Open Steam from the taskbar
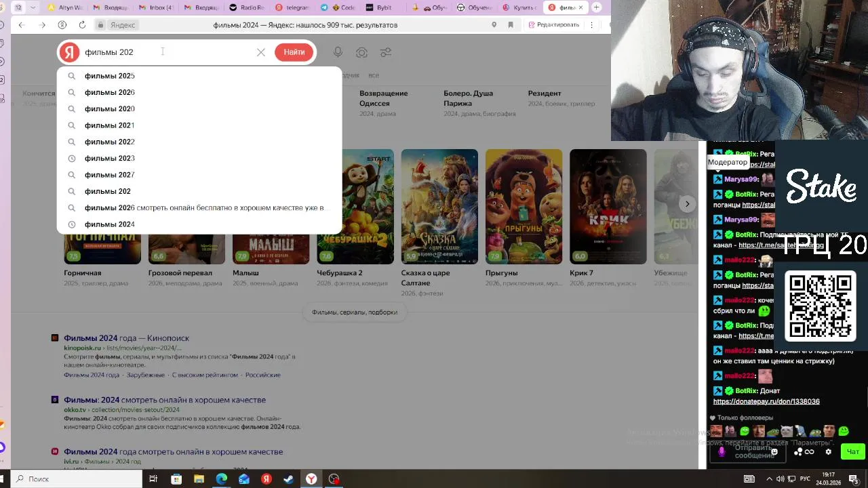 [x=288, y=479]
